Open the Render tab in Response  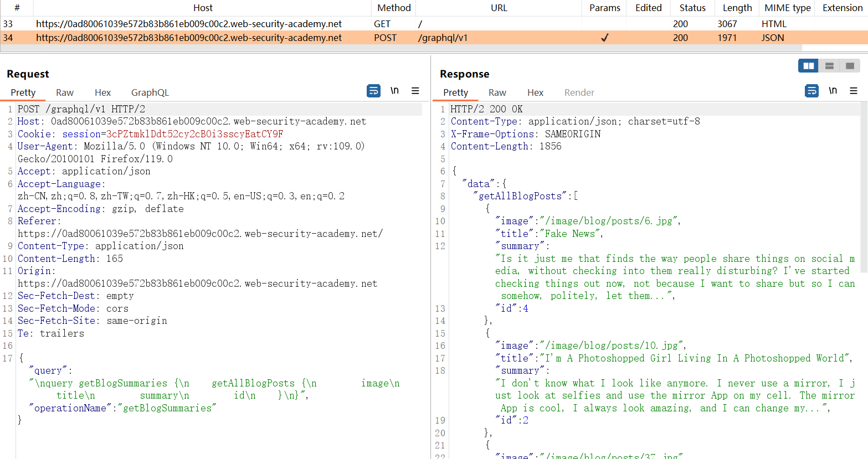(x=579, y=92)
